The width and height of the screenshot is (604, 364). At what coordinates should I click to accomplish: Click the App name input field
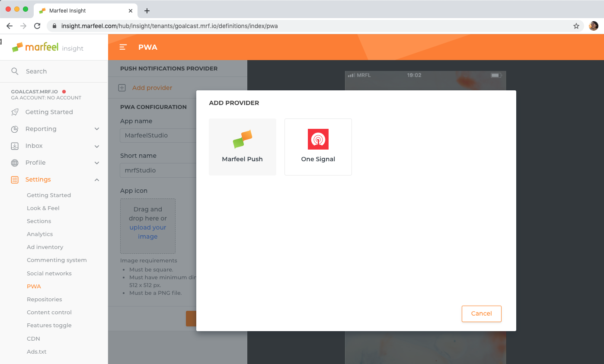[x=158, y=135]
